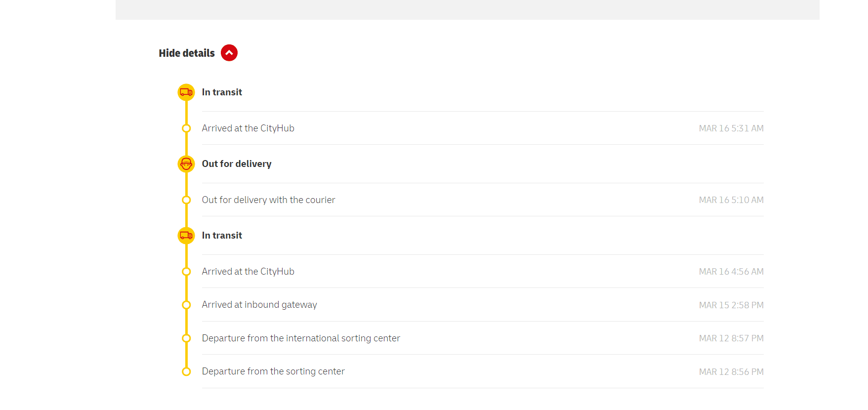868x410 pixels.
Task: Click the marker beside MAR 16 4:56 AM CityHub entry
Action: pyautogui.click(x=186, y=272)
